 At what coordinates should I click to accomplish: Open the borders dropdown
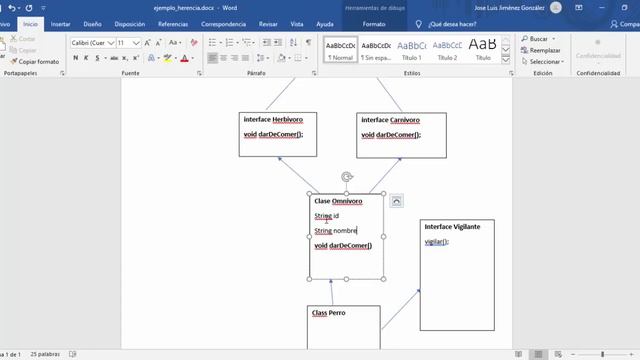[306, 58]
